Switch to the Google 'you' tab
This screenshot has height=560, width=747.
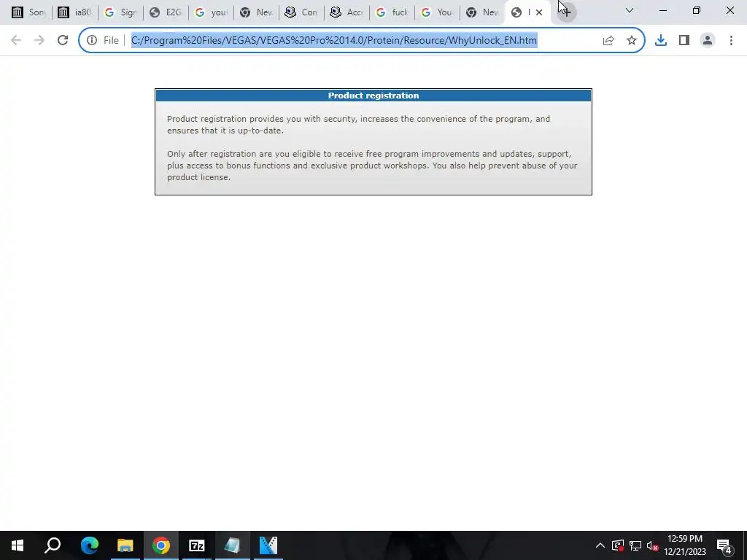click(211, 12)
